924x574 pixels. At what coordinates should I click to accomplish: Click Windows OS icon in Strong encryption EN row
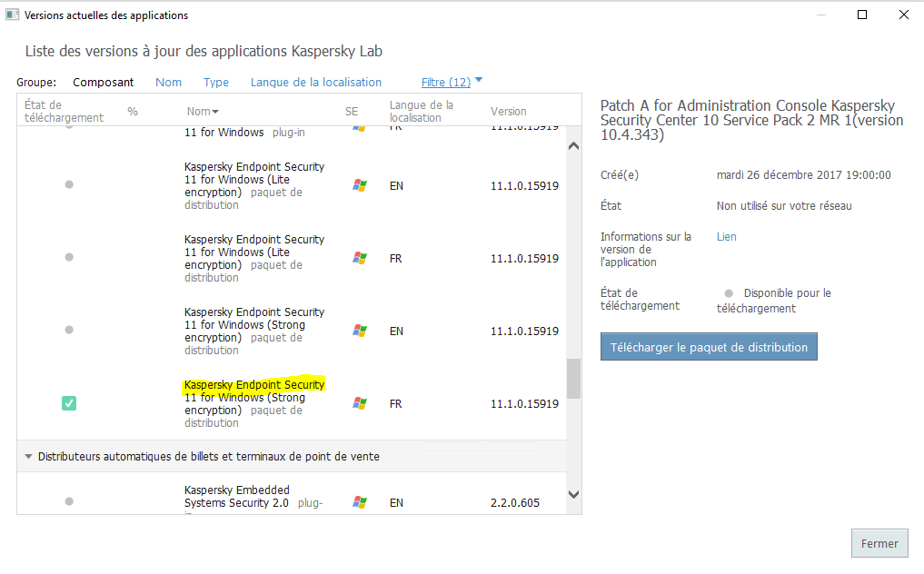coord(360,331)
